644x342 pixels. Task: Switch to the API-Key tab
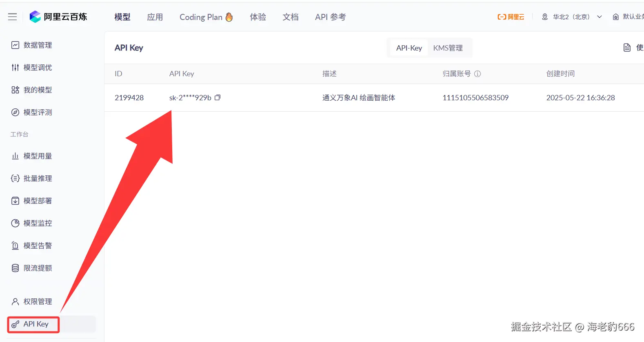tap(409, 48)
